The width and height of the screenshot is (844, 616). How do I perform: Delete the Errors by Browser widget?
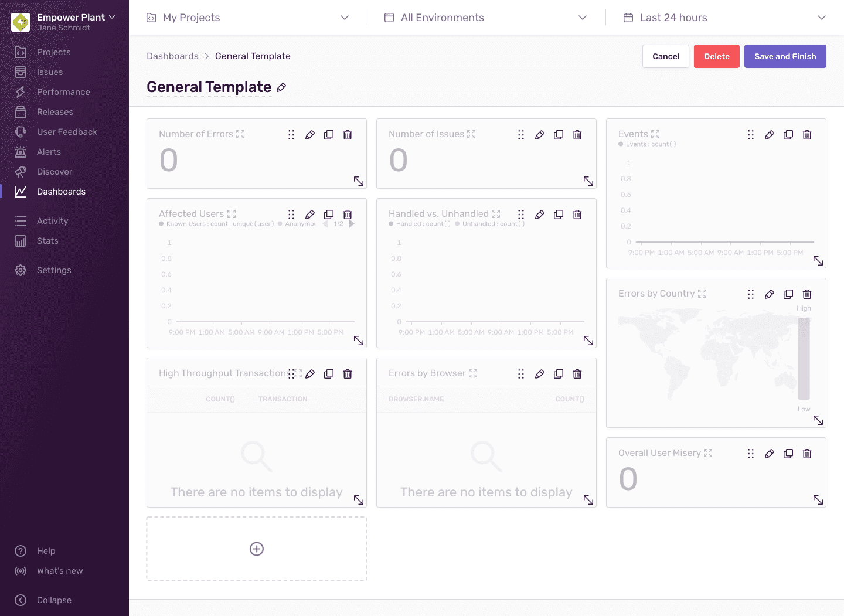tap(577, 374)
